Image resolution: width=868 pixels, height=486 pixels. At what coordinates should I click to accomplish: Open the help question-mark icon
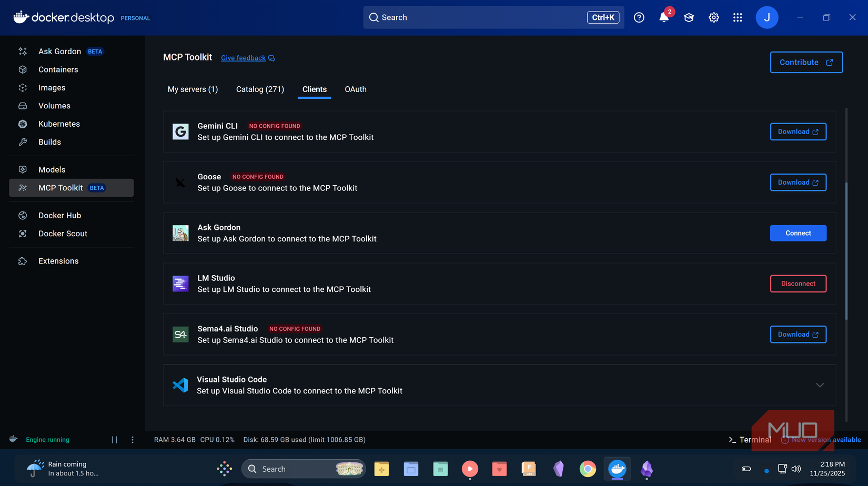point(639,18)
